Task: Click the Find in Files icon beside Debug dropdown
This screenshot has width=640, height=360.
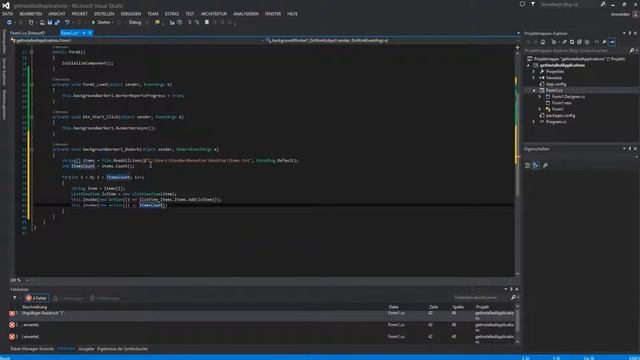Action: [x=157, y=22]
